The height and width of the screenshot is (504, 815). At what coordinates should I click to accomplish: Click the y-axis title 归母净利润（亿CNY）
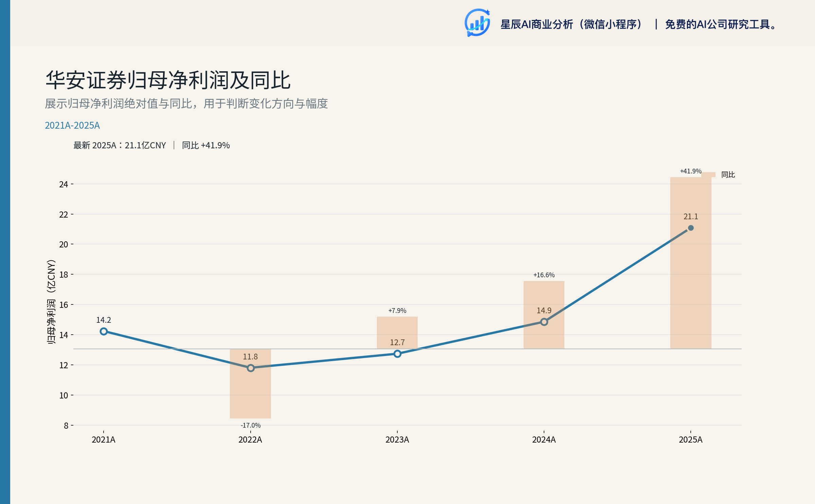[51, 302]
